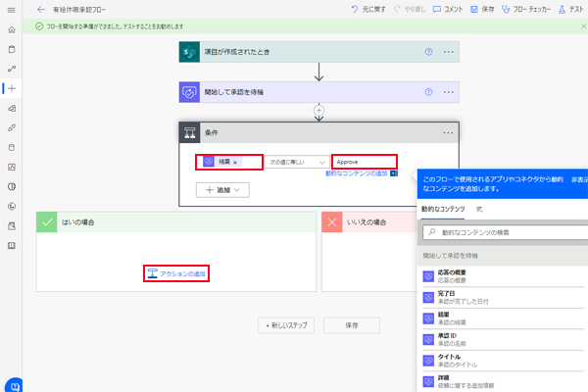Screen dimensions: 588x392
Task: Open the chatbot assistant icon at the sidebar's bottom
Action: pos(14,385)
